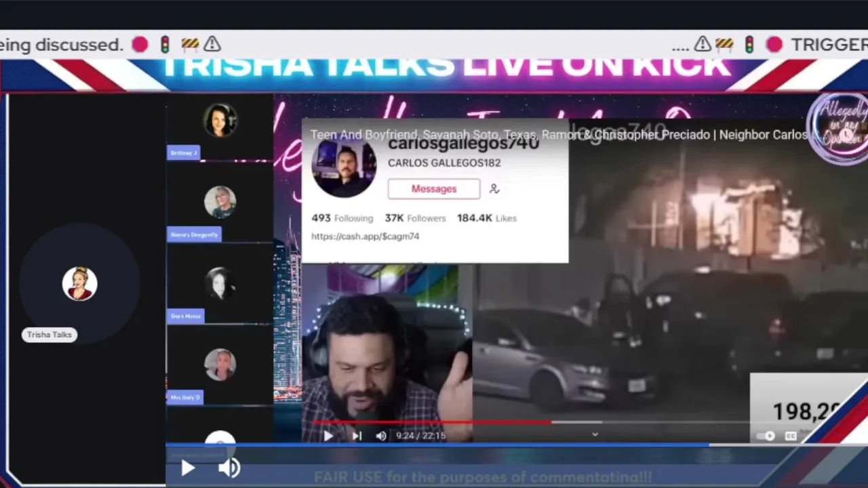This screenshot has width=868, height=488.
Task: View the 37K Followers count
Action: [x=416, y=218]
